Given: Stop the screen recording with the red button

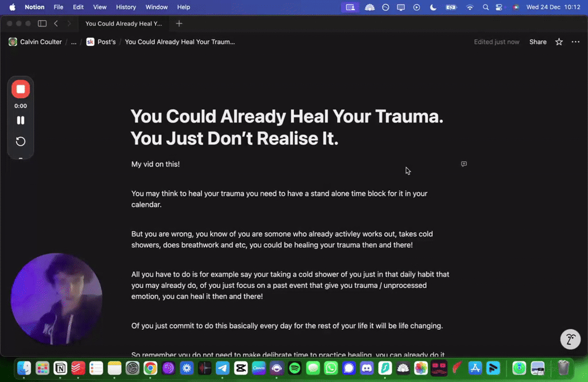Looking at the screenshot, I should coord(20,89).
